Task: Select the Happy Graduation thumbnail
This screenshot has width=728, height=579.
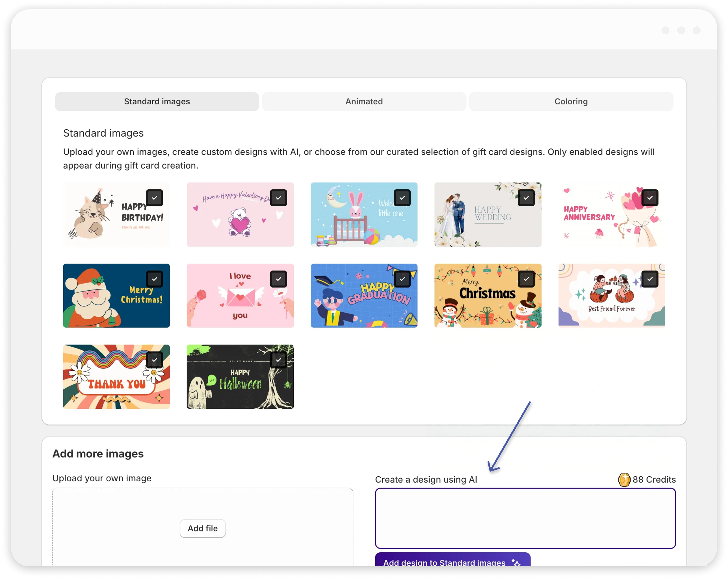Action: point(364,296)
